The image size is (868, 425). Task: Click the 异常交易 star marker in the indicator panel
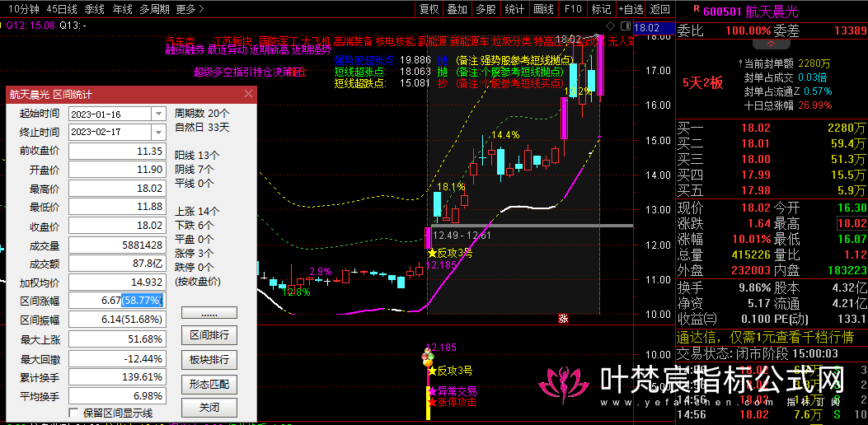(453, 391)
